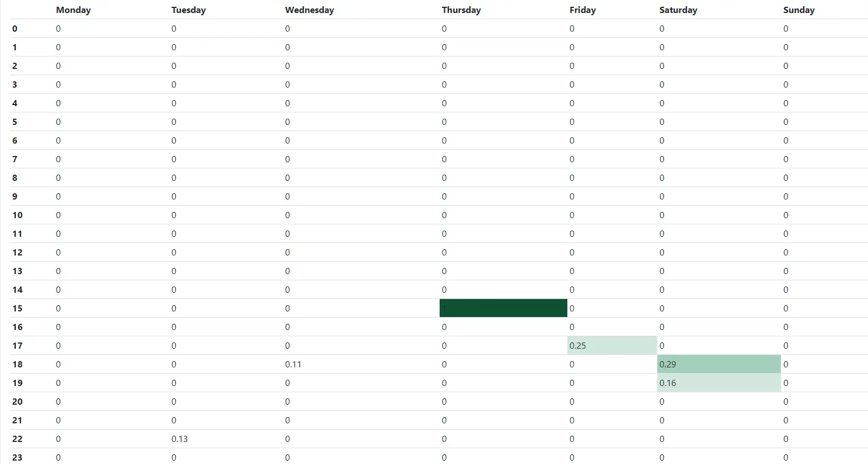The width and height of the screenshot is (868, 464).
Task: Click the Monday column header
Action: [73, 10]
